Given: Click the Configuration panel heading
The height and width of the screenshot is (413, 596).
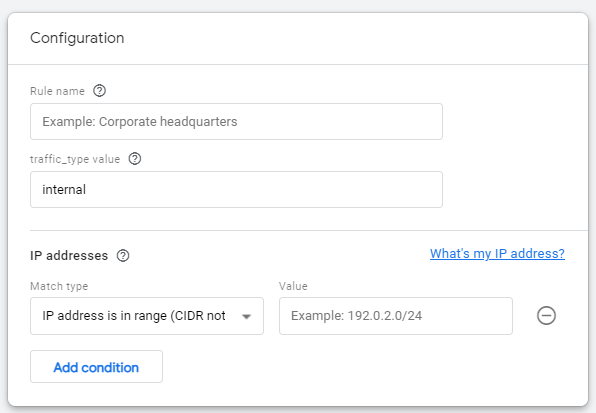Looking at the screenshot, I should [x=77, y=38].
